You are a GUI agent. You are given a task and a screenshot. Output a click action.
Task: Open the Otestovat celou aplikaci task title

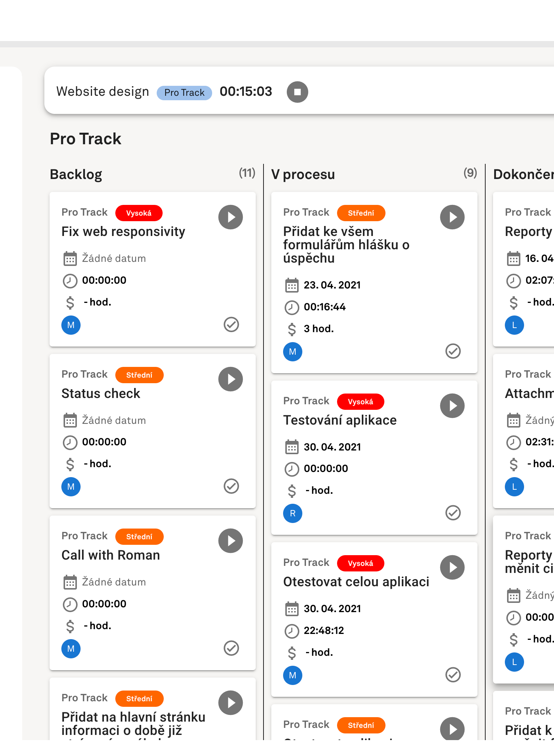click(x=356, y=582)
